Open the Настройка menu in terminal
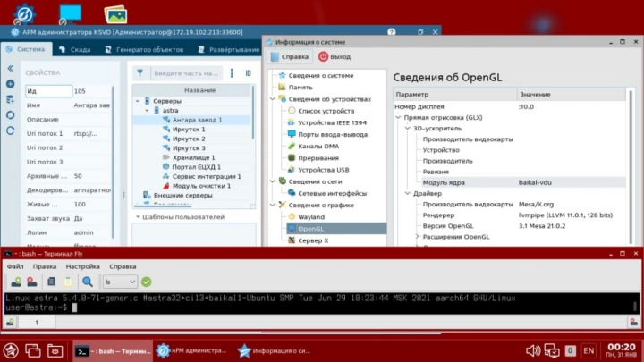 pos(82,266)
